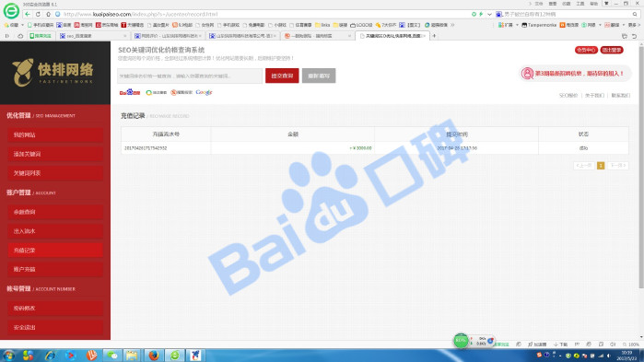Viewport: 644px width, 362px height.
Task: Click the 会员中心 button
Action: [x=586, y=50]
